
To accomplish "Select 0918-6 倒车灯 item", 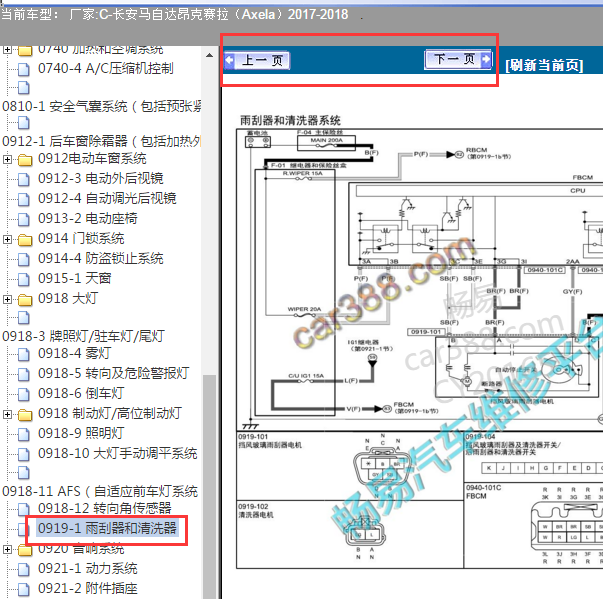I will coord(81,393).
